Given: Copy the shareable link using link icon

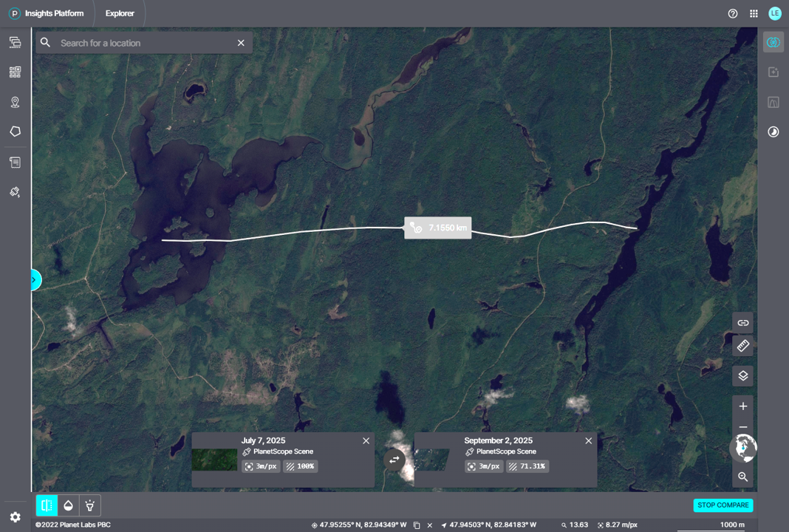Looking at the screenshot, I should click(743, 323).
